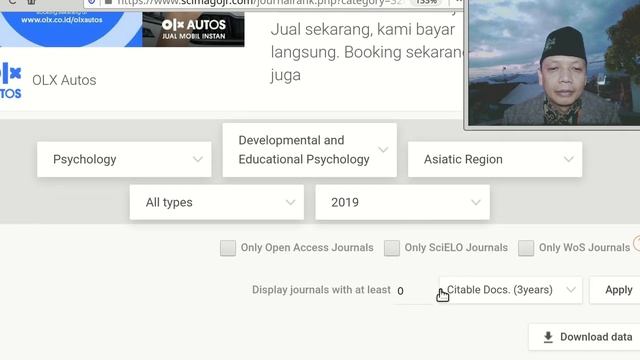This screenshot has width=640, height=360.
Task: Open Developmental and Educational Psychology category dropdown
Action: (309, 150)
